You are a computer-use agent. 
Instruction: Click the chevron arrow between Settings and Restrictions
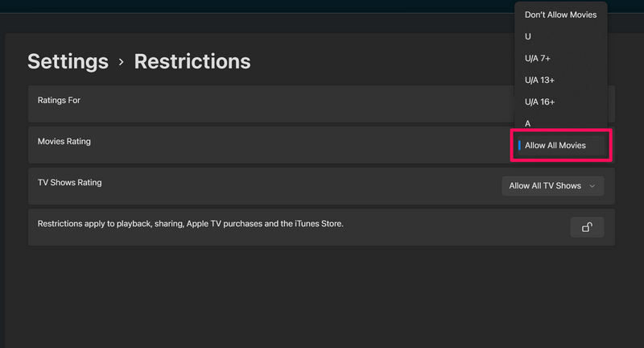point(122,62)
